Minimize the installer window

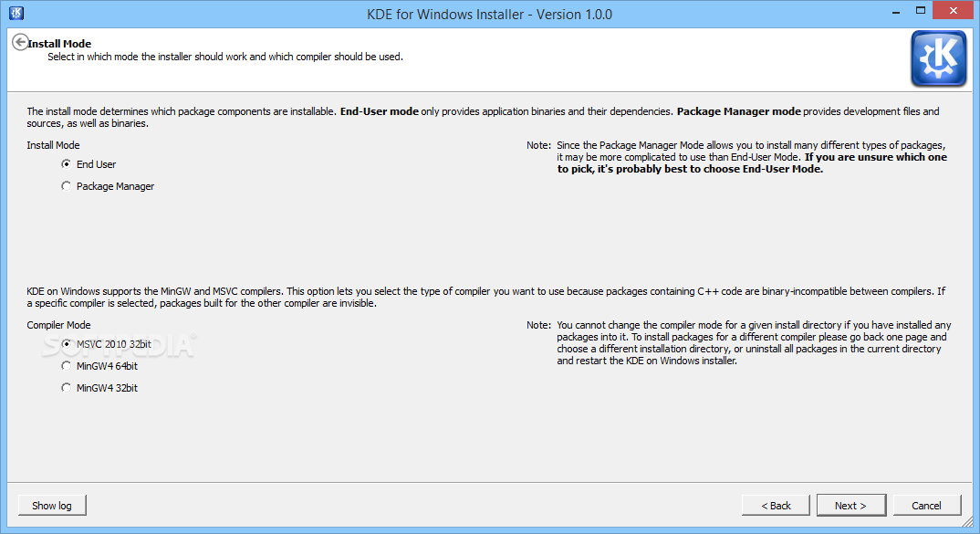click(x=896, y=11)
